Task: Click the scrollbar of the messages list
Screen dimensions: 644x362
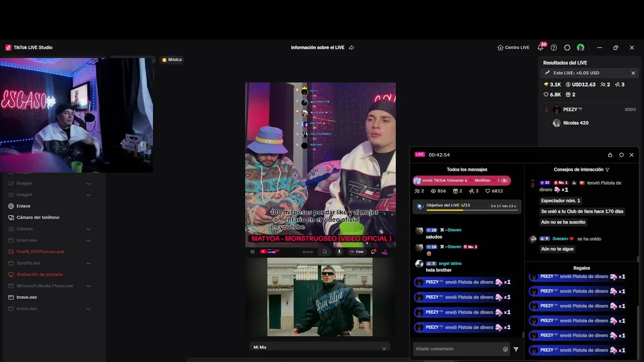Action: click(x=523, y=334)
